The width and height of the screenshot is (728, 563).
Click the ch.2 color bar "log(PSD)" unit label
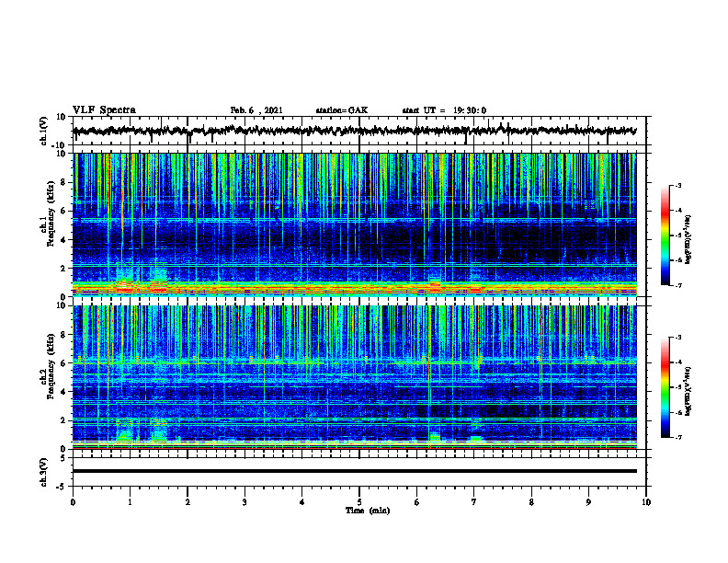pyautogui.click(x=688, y=391)
